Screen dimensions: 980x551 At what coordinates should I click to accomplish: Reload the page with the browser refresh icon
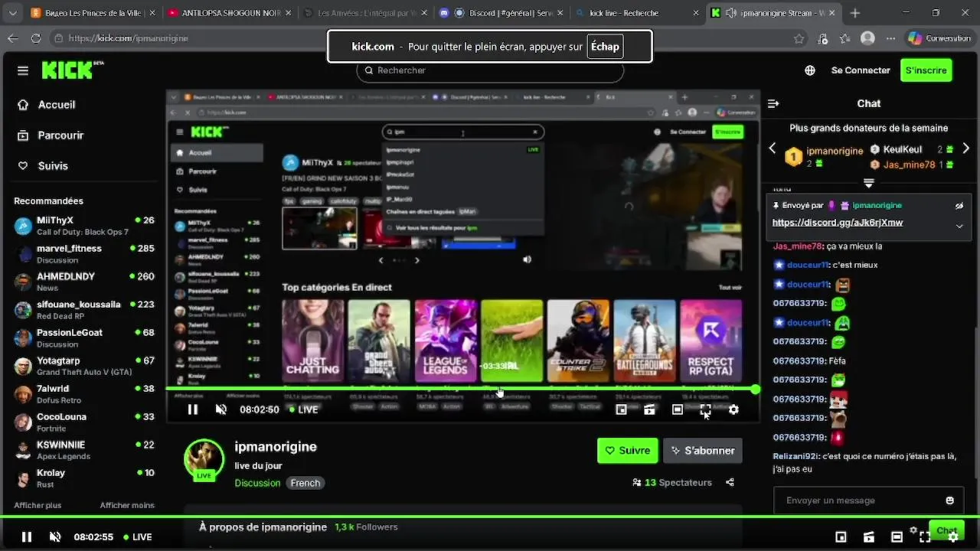[x=36, y=38]
